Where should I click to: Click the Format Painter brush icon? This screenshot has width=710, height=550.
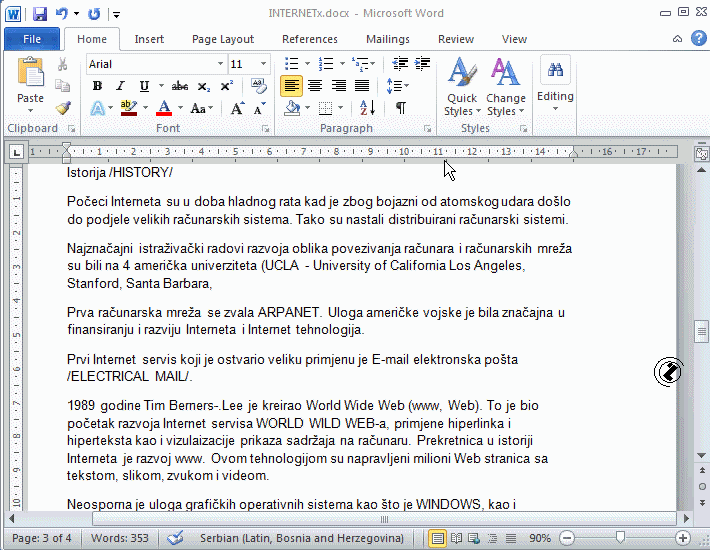click(x=62, y=108)
